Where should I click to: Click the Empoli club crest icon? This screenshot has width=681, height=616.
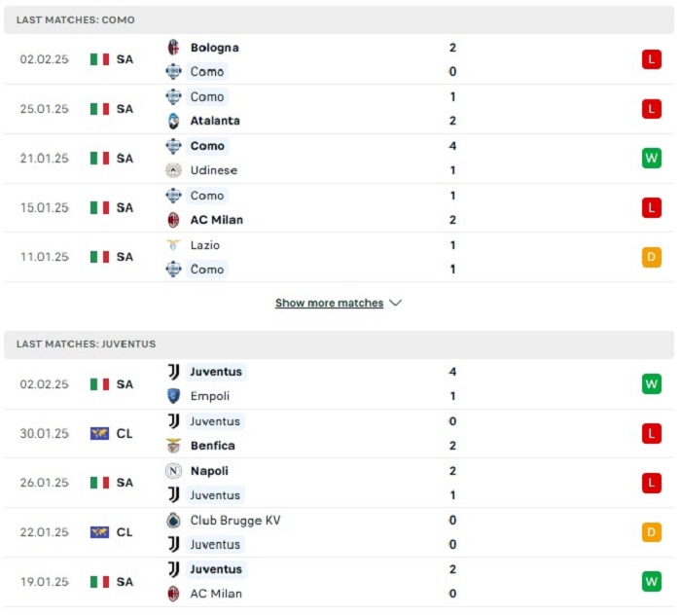[x=173, y=396]
